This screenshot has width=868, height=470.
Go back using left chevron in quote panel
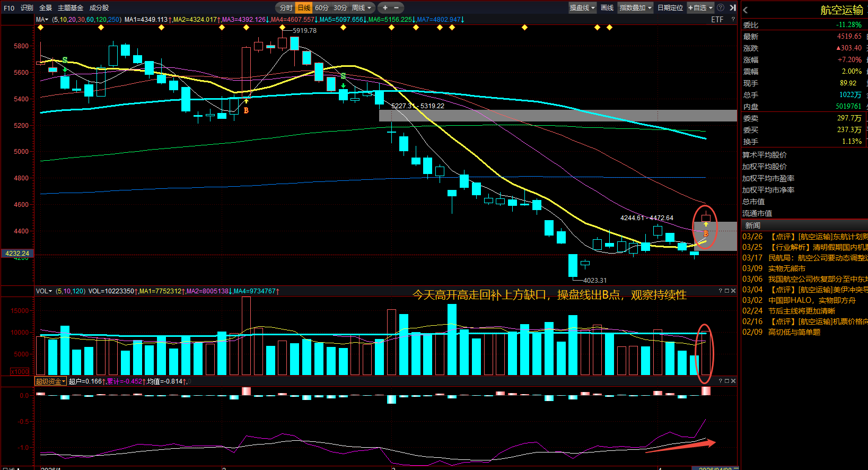[746, 10]
